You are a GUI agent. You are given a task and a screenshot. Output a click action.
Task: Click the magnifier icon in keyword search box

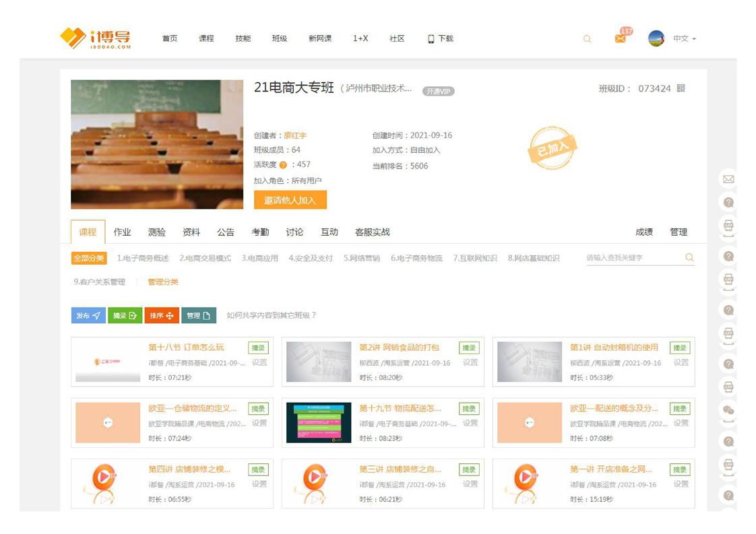[x=689, y=258]
